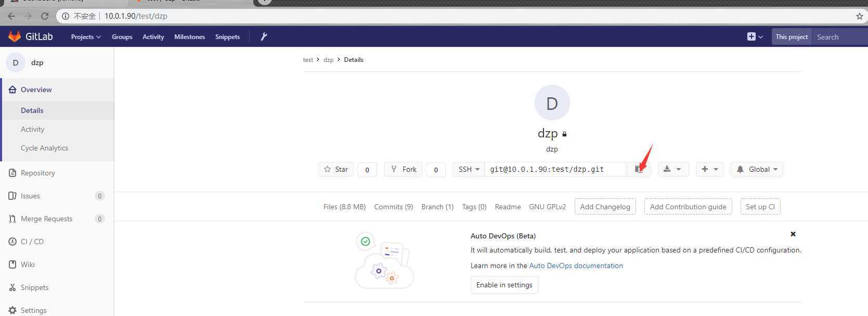Viewport: 868px width, 316px height.
Task: Reload the page in browser
Action: coord(45,16)
